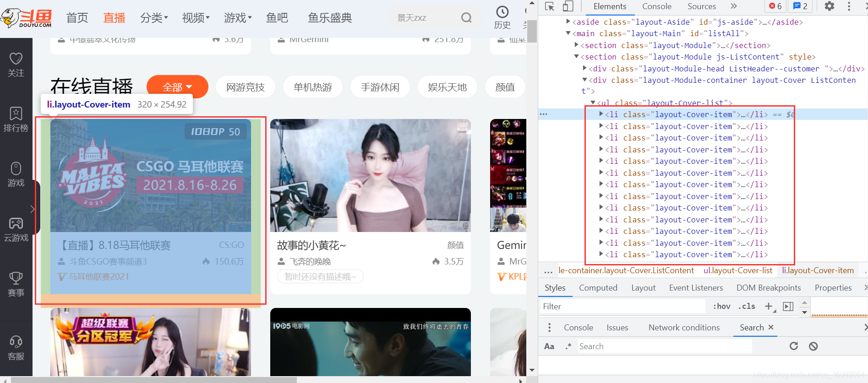Open 排行榜 ranking icon in sidebar
This screenshot has height=383, width=868.
tap(16, 113)
